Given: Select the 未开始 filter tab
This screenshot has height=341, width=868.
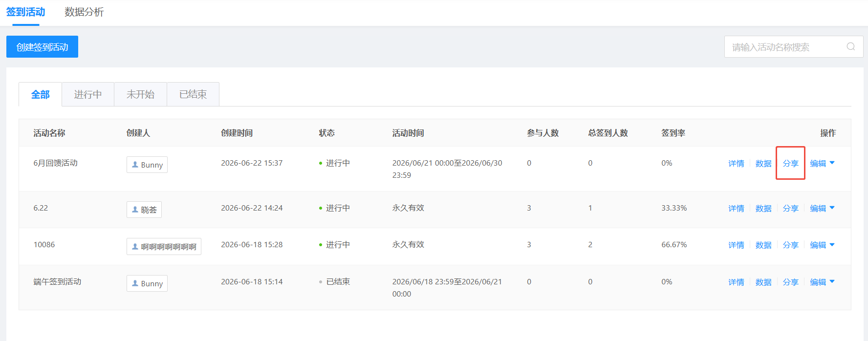Looking at the screenshot, I should point(141,94).
